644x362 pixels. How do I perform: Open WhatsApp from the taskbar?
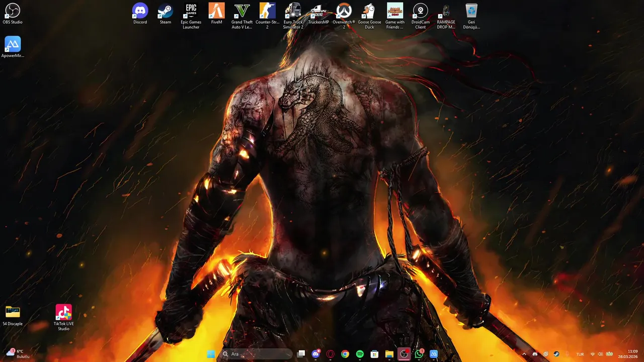pyautogui.click(x=419, y=354)
